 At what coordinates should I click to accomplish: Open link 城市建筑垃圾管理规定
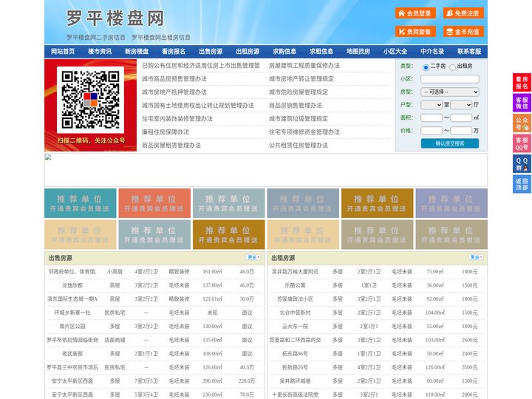pyautogui.click(x=299, y=119)
